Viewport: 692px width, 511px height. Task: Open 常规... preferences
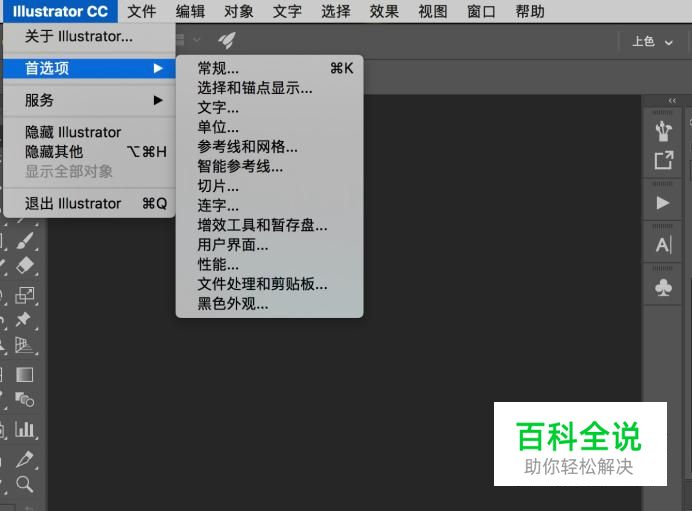tap(270, 68)
